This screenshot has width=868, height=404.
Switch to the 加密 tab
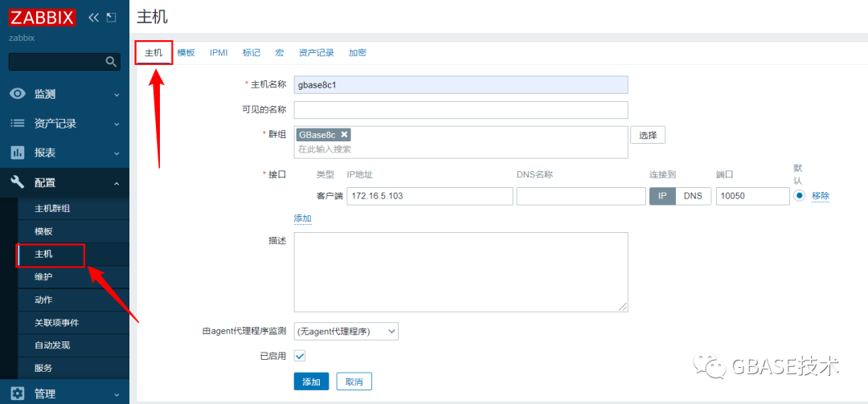point(357,53)
